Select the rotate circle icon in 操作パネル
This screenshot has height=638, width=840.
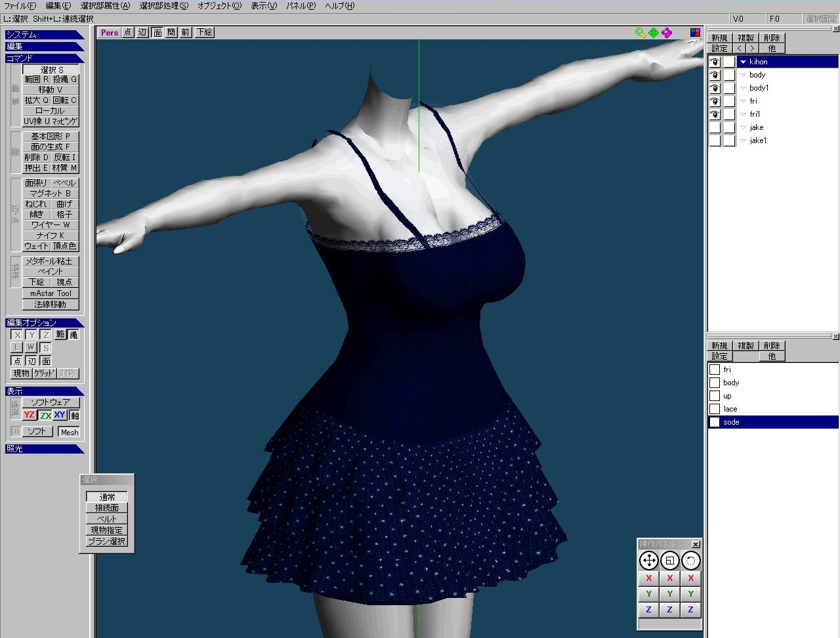(690, 561)
